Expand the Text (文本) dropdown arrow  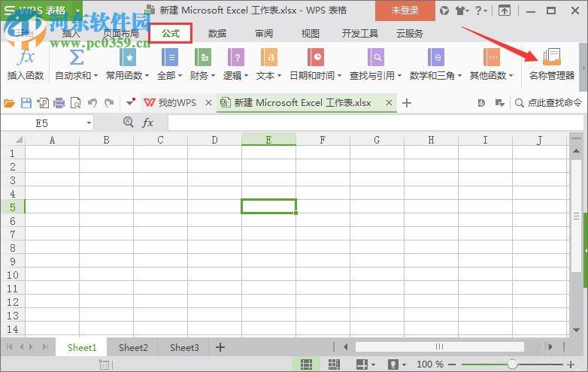click(x=279, y=76)
